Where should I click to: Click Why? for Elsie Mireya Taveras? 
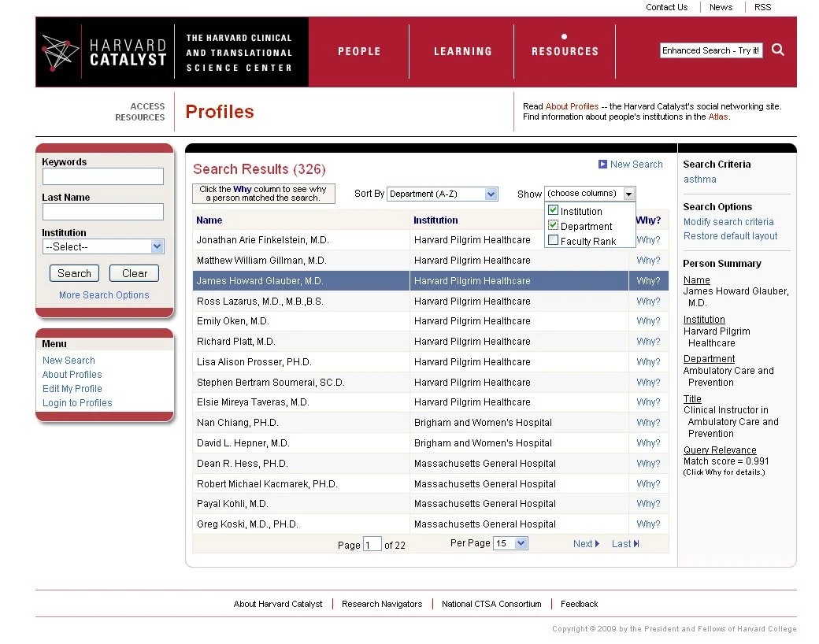click(648, 402)
